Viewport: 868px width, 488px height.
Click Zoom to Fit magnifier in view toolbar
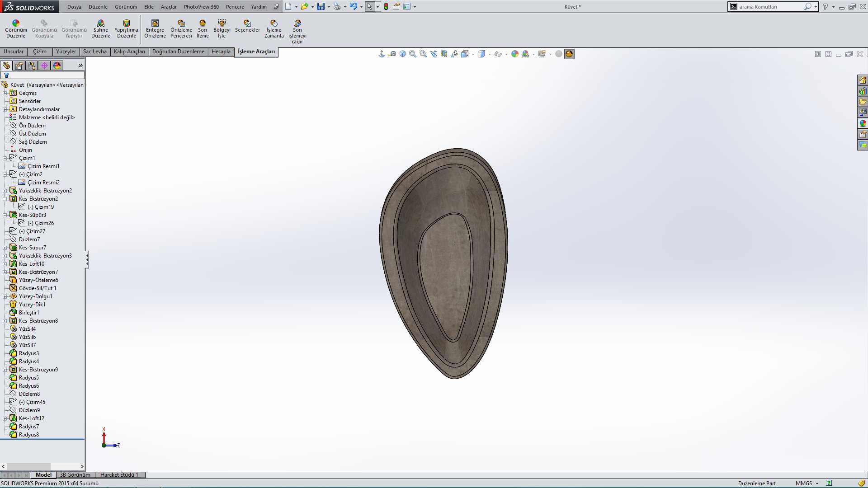(413, 54)
